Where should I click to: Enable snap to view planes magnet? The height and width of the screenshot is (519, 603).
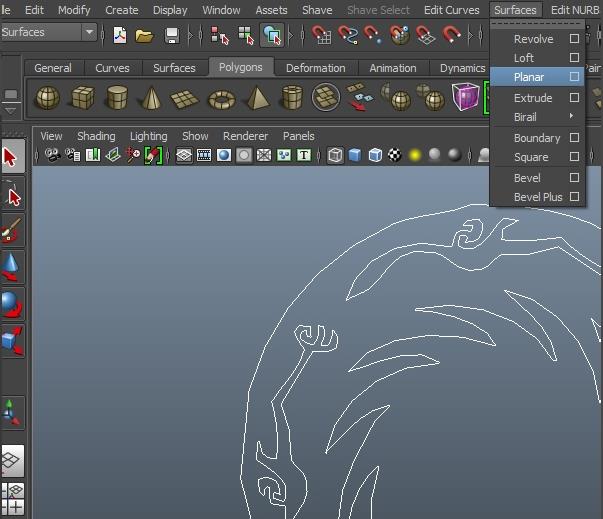pos(425,35)
